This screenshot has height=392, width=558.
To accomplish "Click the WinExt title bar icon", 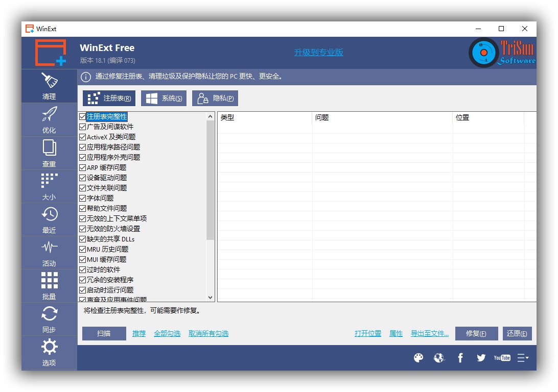I will click(30, 29).
